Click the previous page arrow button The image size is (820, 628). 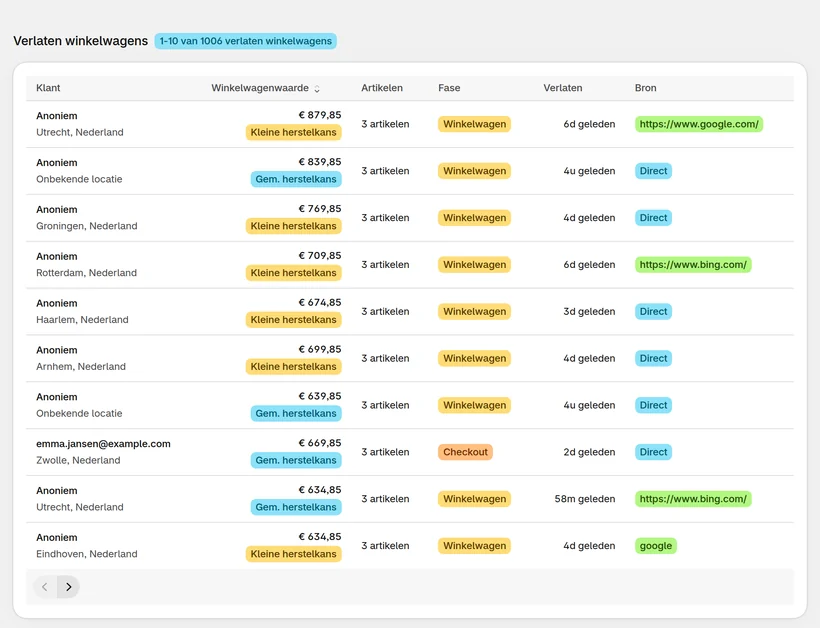45,587
